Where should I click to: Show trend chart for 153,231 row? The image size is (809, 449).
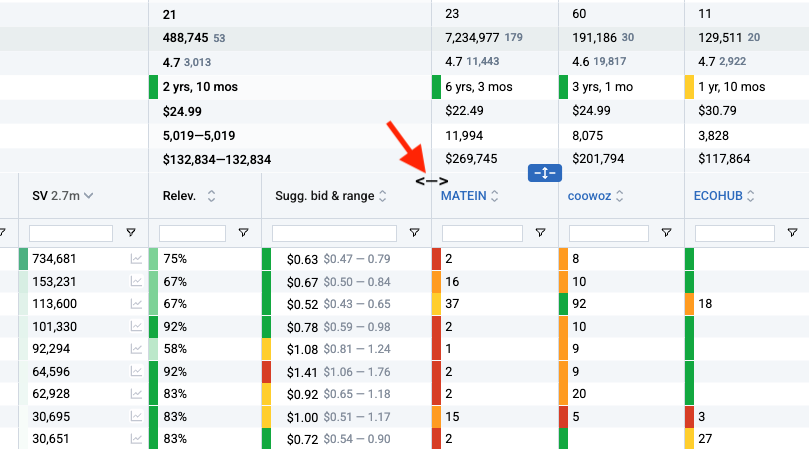click(x=136, y=282)
